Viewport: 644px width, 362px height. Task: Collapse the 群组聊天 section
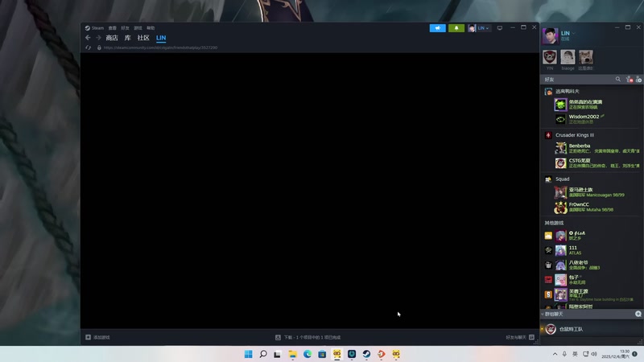click(x=543, y=314)
